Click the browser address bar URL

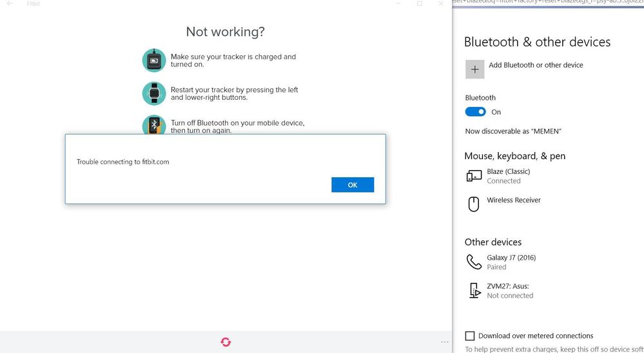click(548, 2)
